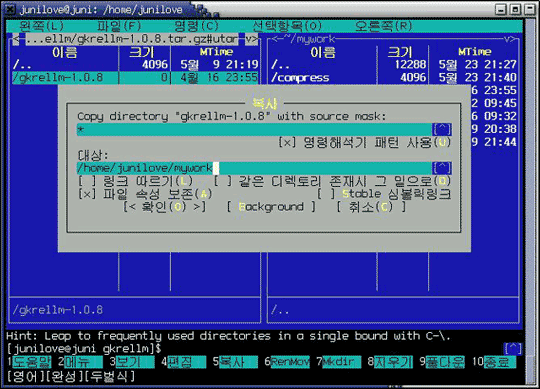
Task: Expand source mask history arrow
Action: (x=442, y=129)
